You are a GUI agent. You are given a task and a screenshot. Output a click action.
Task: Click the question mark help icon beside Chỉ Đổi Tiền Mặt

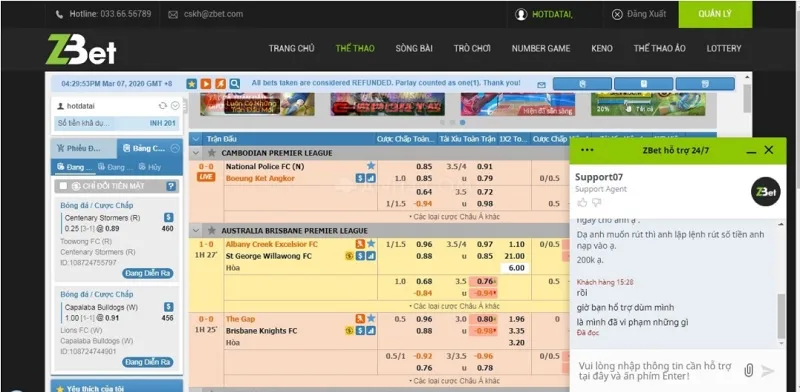(x=171, y=186)
